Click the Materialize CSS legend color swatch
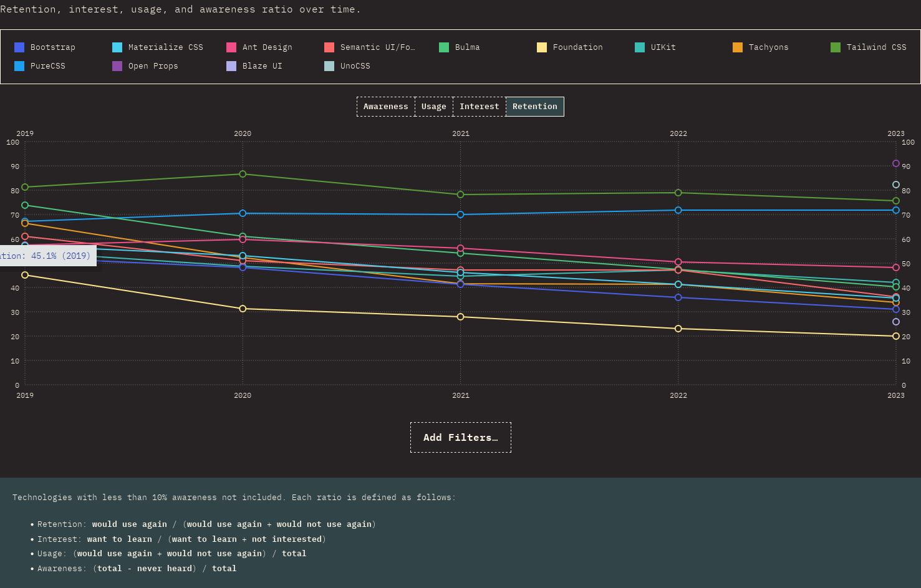This screenshot has width=921, height=588. 117,47
